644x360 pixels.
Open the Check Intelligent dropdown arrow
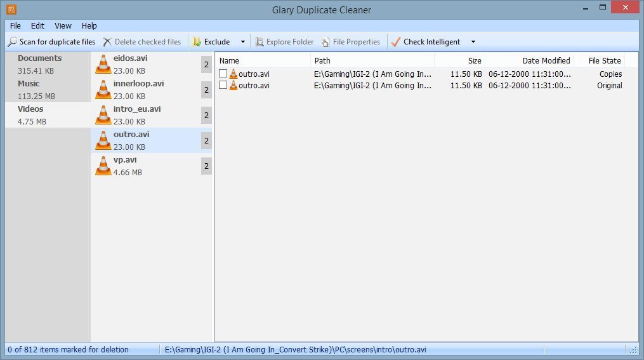(x=473, y=42)
